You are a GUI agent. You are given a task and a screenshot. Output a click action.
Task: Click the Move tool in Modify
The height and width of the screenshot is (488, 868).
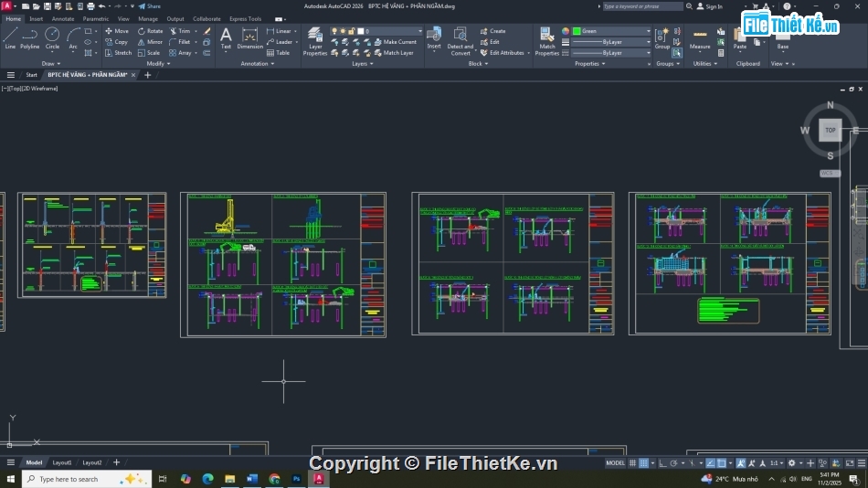point(116,31)
